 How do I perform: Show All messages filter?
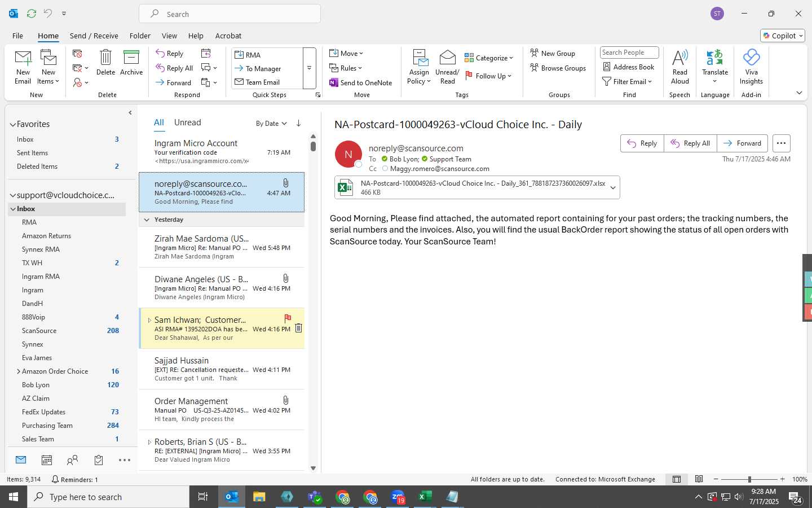[x=159, y=122]
